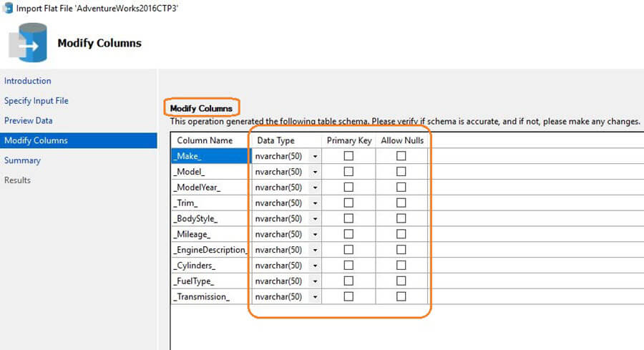Viewport: 644px width, 350px height.
Task: Enable Allow Nulls for _Transmission_
Action: point(401,296)
